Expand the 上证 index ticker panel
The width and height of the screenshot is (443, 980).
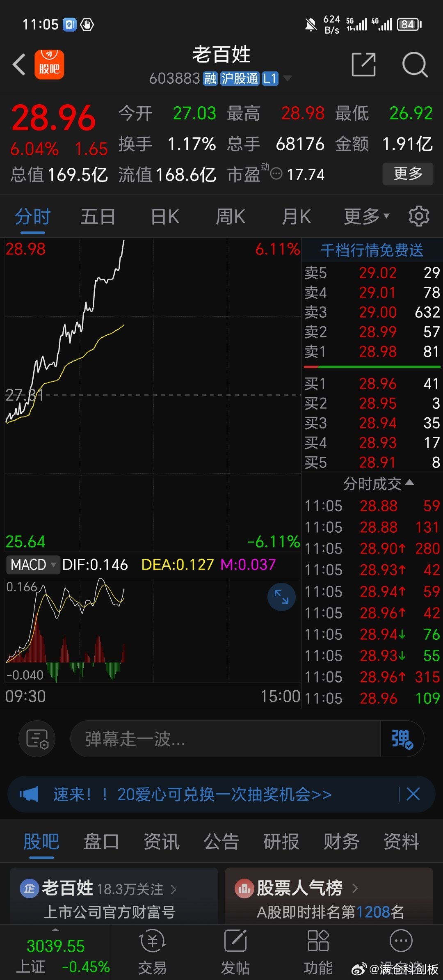point(55,952)
